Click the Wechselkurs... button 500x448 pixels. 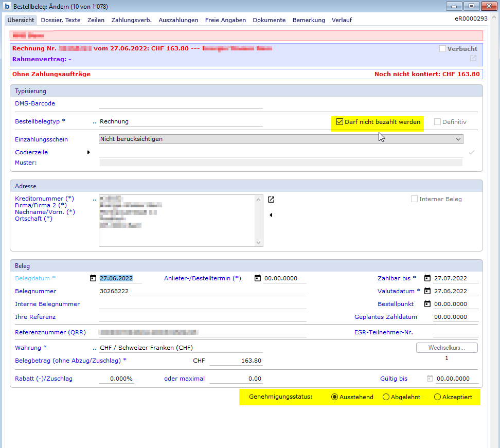click(x=447, y=348)
